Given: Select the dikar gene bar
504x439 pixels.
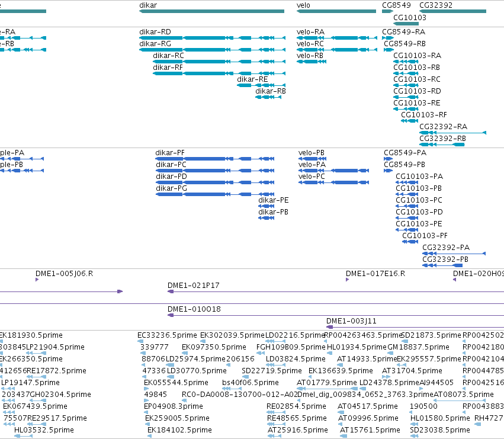Looking at the screenshot, I should [211, 11].
